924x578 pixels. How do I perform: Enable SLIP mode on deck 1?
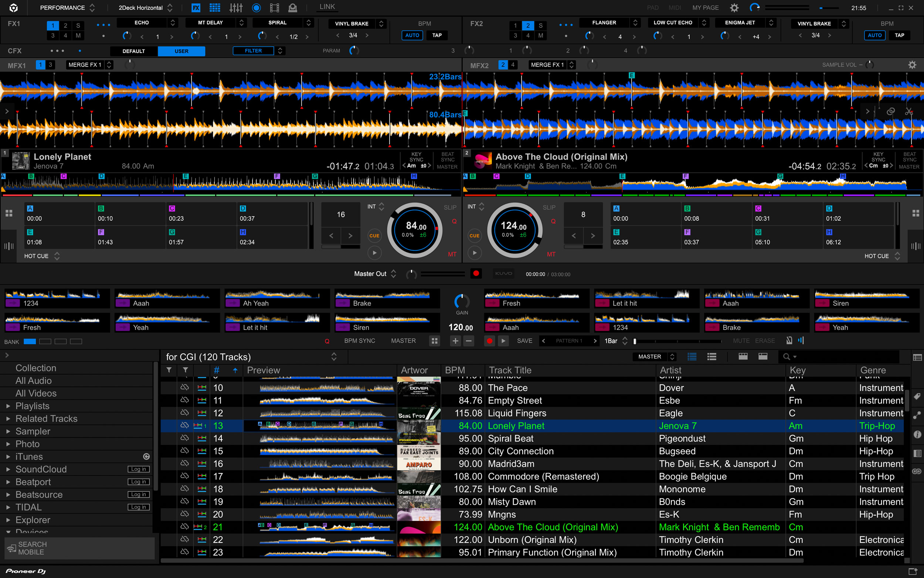coord(450,207)
